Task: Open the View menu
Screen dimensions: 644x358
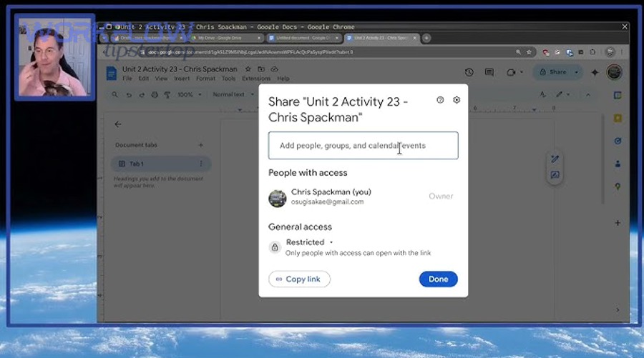Action: [x=161, y=79]
